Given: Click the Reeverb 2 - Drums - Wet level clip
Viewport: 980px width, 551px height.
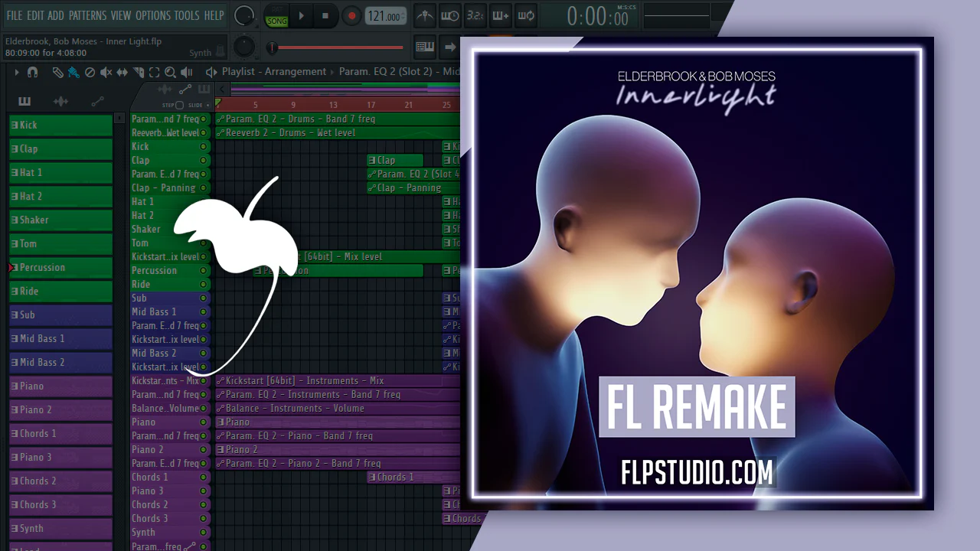Looking at the screenshot, I should click(338, 133).
